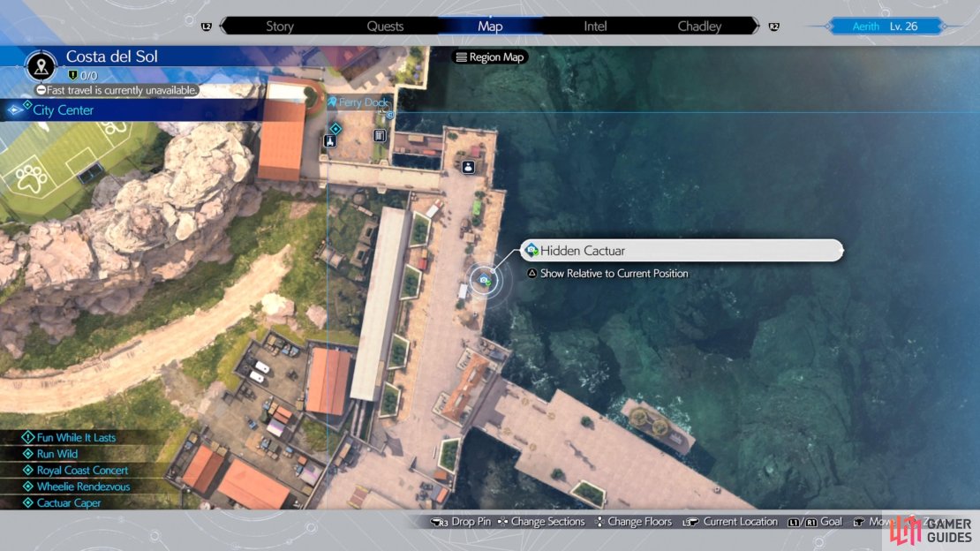Open the Intel tab
The height and width of the screenshot is (551, 980).
595,26
